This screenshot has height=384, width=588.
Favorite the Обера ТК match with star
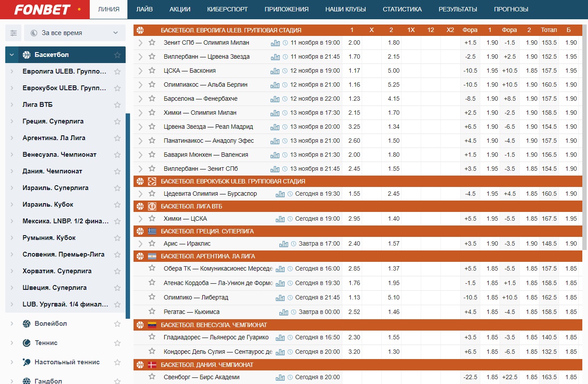tap(152, 268)
